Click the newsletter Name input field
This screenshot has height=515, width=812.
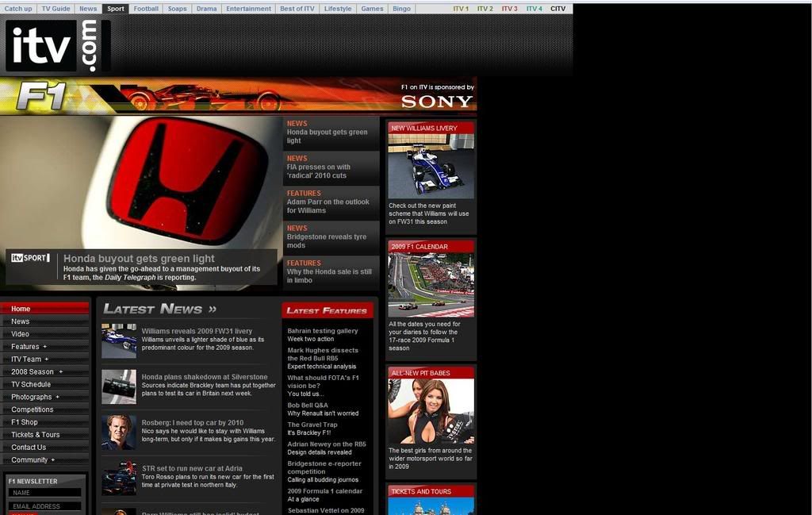click(45, 493)
